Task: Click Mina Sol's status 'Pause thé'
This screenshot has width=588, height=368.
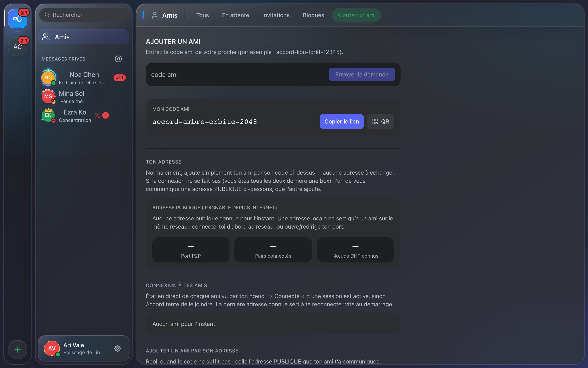Action: tap(71, 101)
